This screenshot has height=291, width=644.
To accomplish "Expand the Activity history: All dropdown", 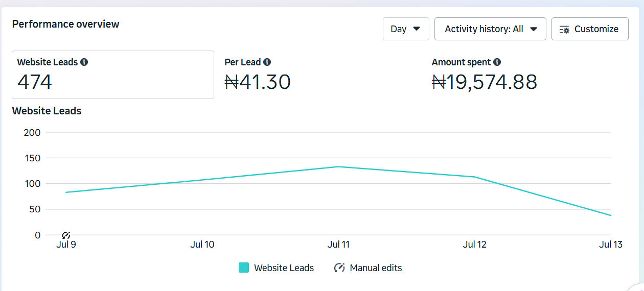I will click(490, 29).
